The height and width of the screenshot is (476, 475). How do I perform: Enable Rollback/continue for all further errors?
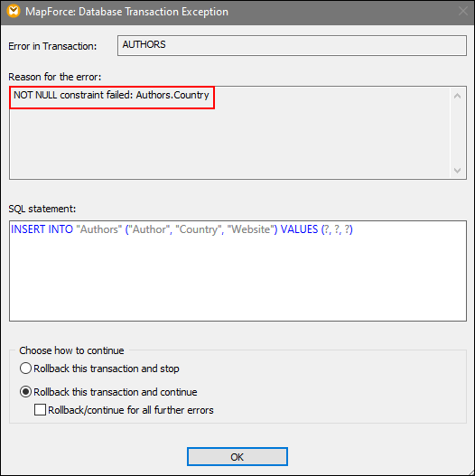tap(40, 410)
